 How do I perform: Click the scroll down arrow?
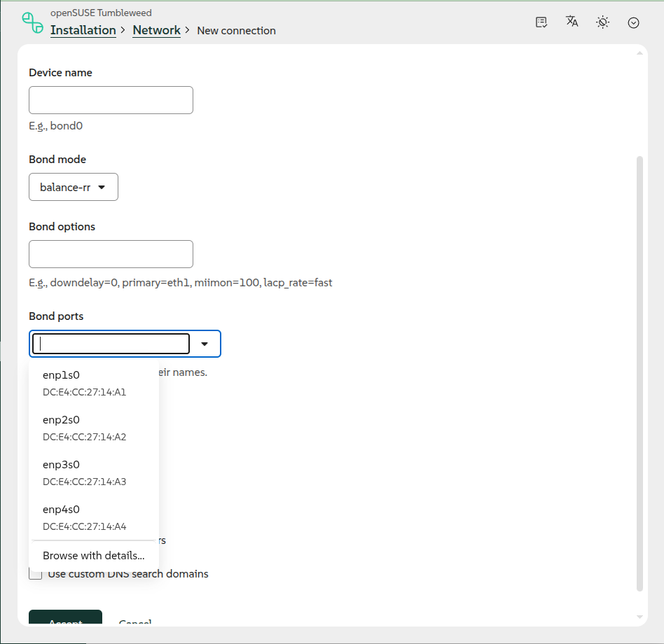tap(639, 617)
